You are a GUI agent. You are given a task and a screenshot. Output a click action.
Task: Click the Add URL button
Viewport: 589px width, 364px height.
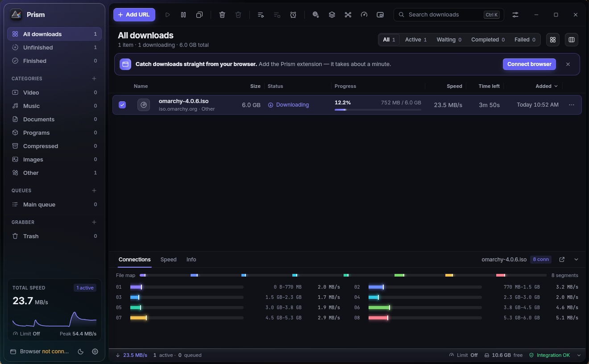point(134,15)
